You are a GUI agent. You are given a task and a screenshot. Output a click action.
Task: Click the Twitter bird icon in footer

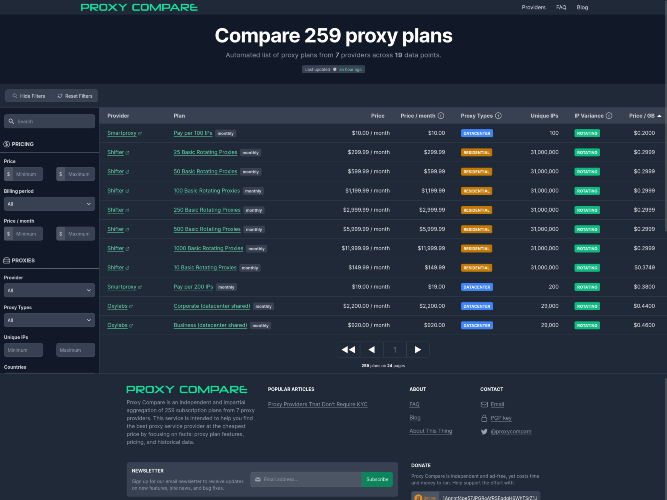coord(484,431)
